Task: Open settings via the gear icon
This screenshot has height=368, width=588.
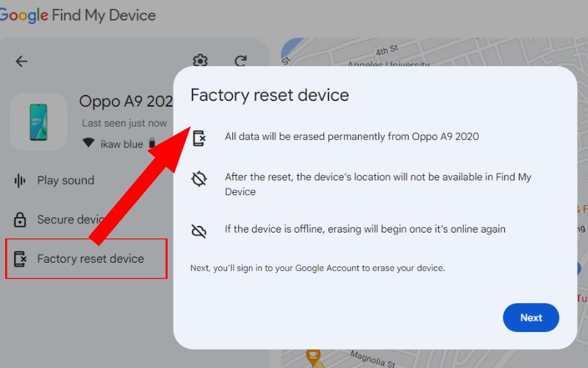Action: click(x=200, y=60)
